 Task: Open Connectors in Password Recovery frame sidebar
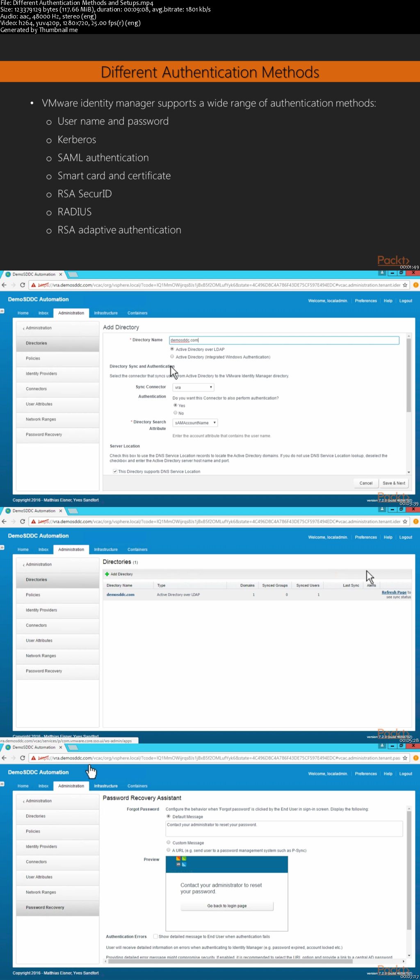pos(58,862)
